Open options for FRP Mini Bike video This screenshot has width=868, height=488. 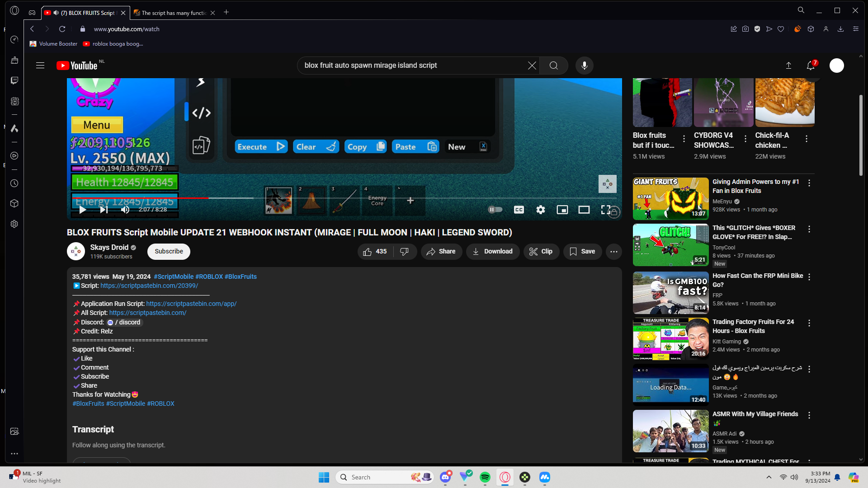pos(809,277)
